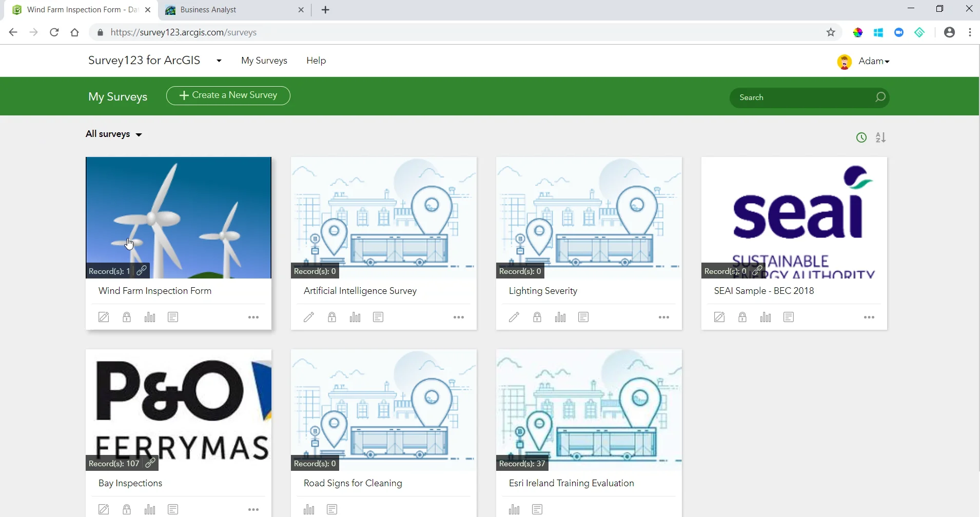Open the Survey123 for ArcGIS dropdown arrow

coord(219,61)
